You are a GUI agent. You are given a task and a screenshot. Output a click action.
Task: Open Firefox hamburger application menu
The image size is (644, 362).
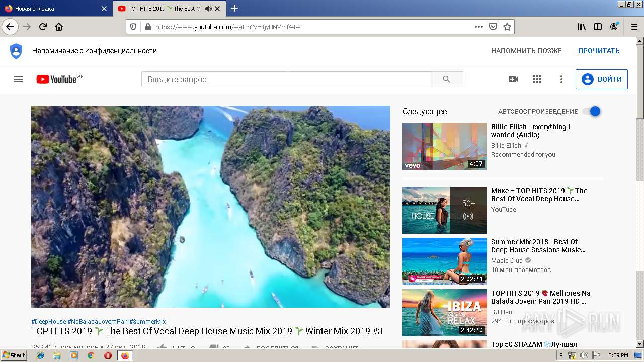(x=634, y=27)
